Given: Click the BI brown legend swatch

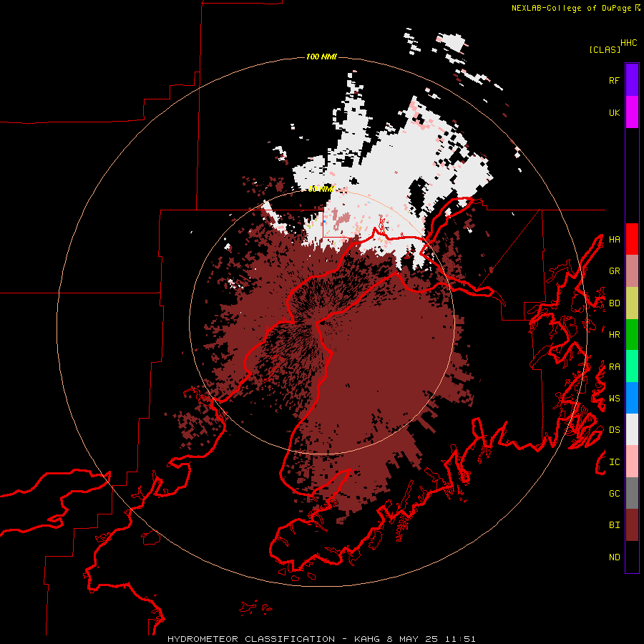Looking at the screenshot, I should [632, 525].
